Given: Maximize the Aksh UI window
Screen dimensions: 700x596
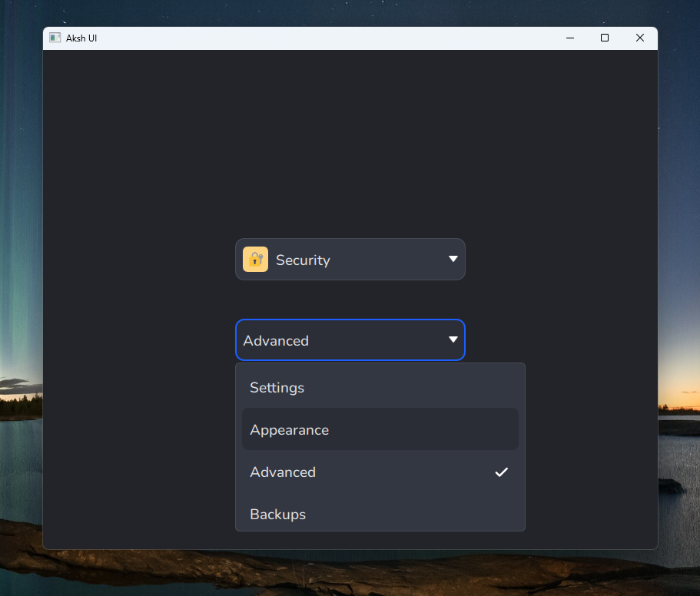Looking at the screenshot, I should [x=605, y=38].
